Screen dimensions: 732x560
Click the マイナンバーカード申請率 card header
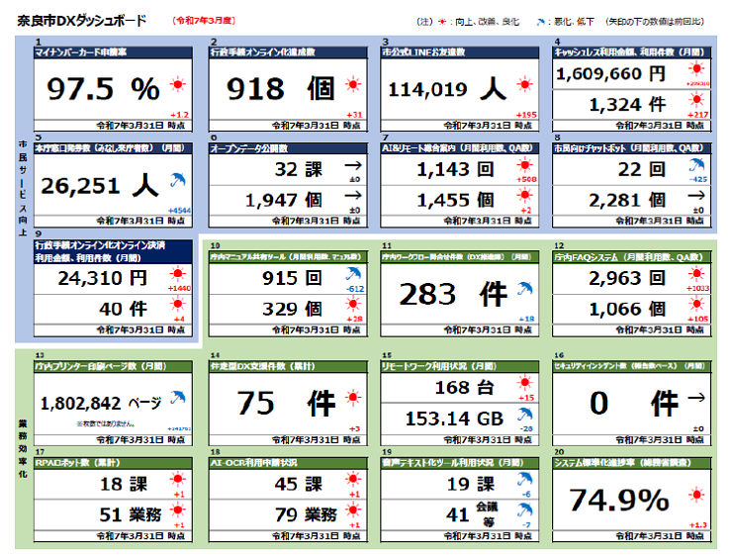pos(113,52)
